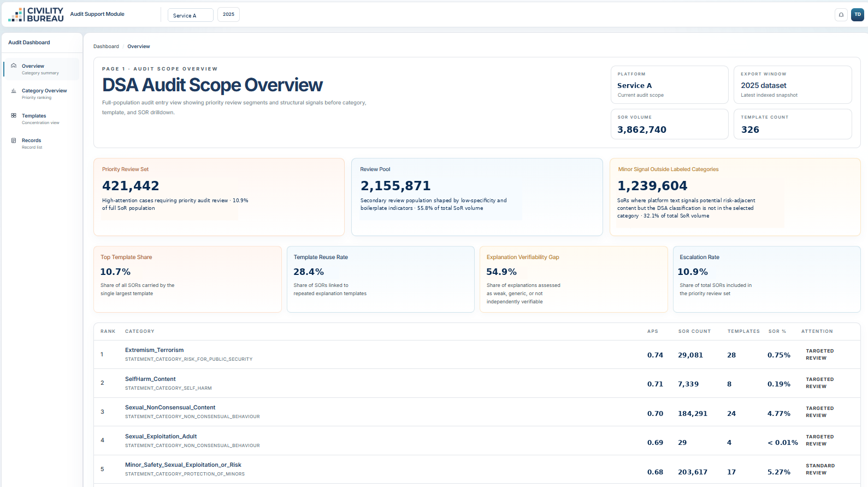Sort by the ATTENTION column header

(817, 331)
